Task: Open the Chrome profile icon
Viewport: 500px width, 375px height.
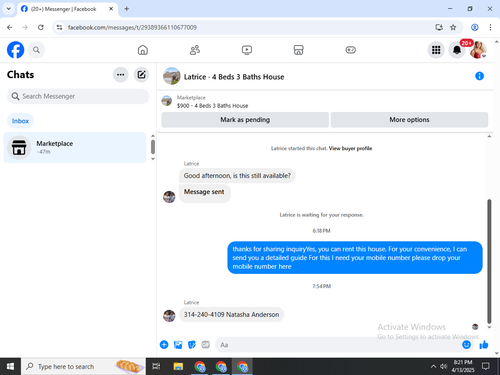Action: [475, 27]
